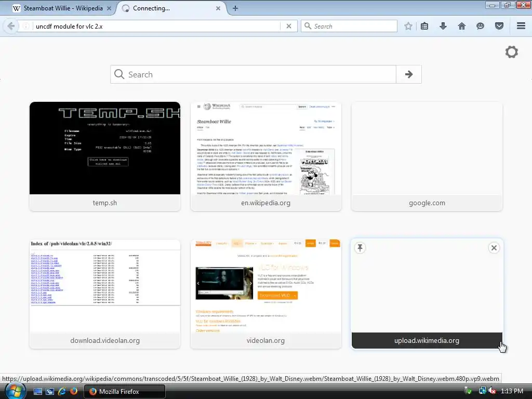This screenshot has height=399, width=532.
Task: Open the downloads arrow icon
Action: 443,26
